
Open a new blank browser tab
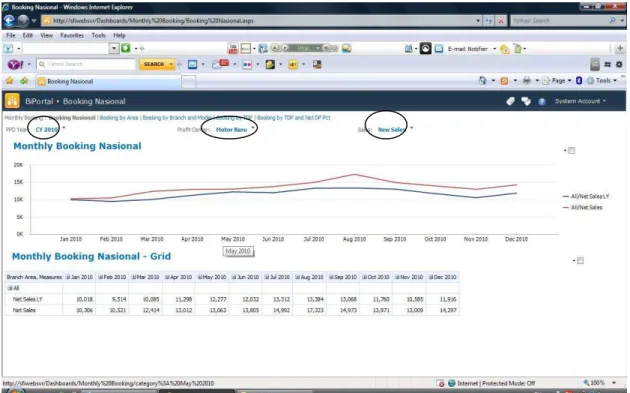[x=189, y=82]
